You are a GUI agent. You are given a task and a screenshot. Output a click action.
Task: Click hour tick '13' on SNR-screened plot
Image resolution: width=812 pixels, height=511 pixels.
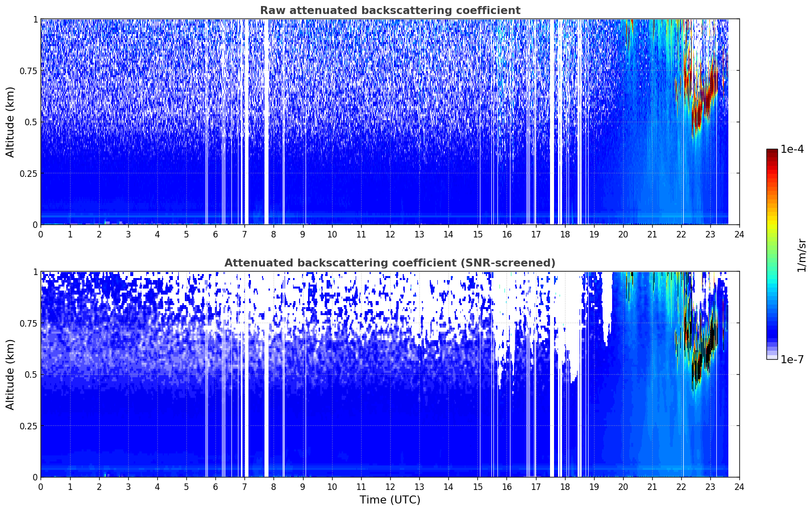(x=419, y=487)
